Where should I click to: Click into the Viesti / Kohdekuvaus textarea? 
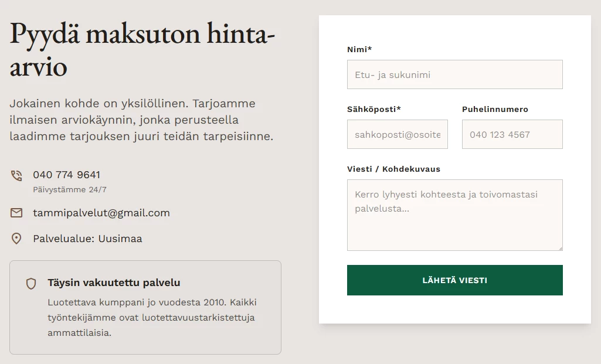pos(454,215)
